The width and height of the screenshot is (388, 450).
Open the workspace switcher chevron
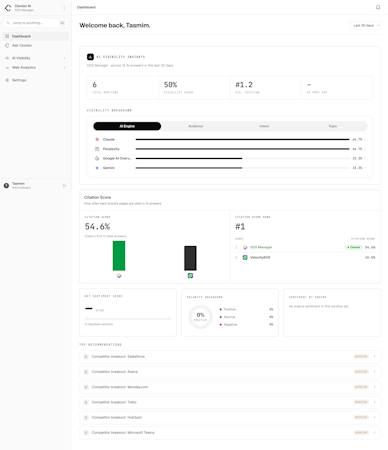(x=64, y=8)
